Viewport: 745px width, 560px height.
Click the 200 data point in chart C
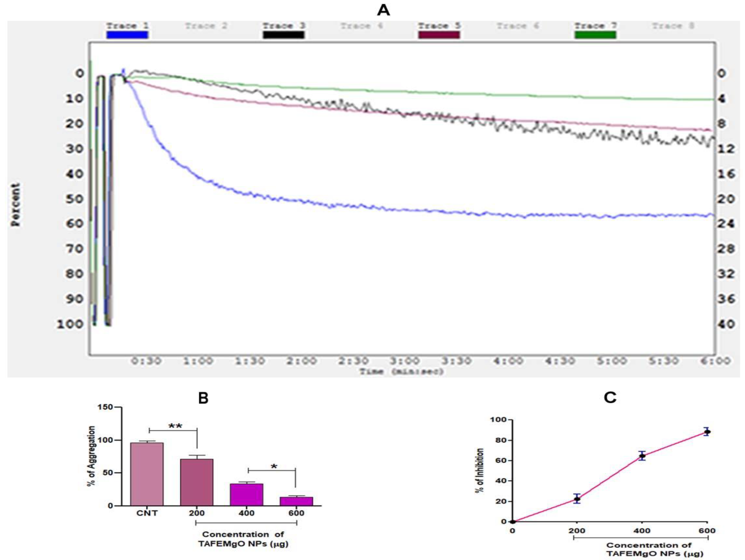click(x=577, y=499)
